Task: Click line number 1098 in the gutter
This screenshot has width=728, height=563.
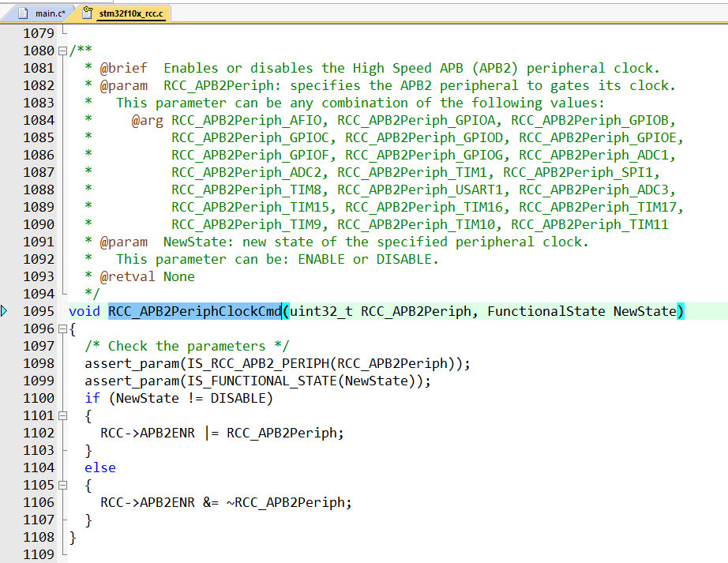Action: coord(39,363)
